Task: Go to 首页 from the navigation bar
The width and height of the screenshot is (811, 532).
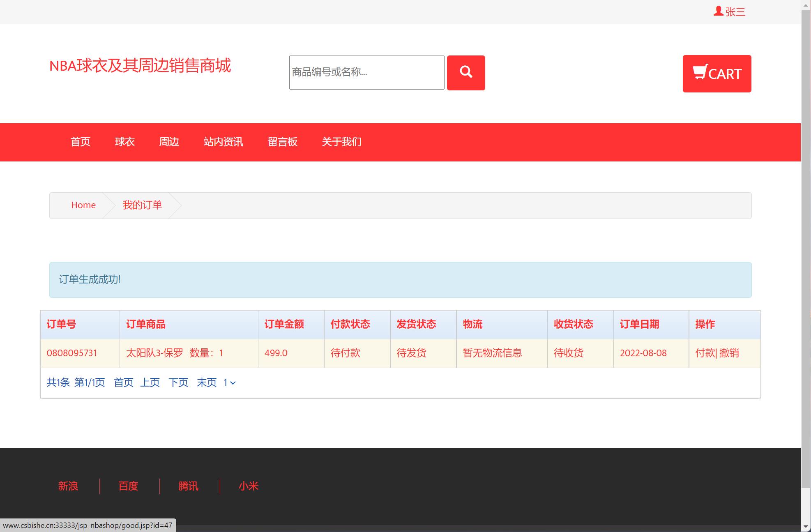Action: 81,142
